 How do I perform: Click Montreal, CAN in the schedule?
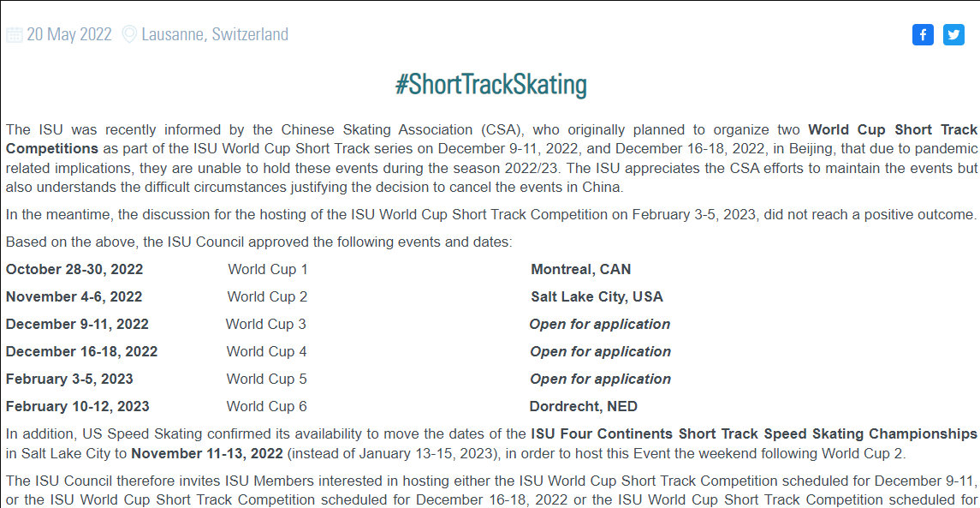[x=580, y=269]
